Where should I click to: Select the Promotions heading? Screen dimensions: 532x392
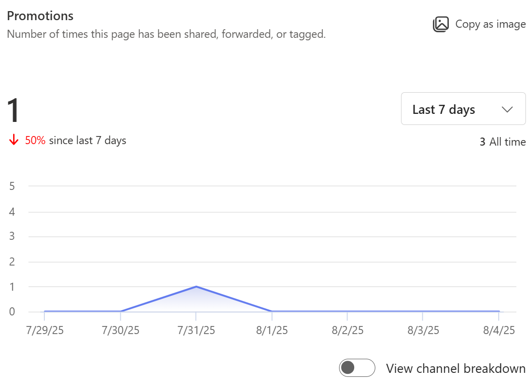40,16
